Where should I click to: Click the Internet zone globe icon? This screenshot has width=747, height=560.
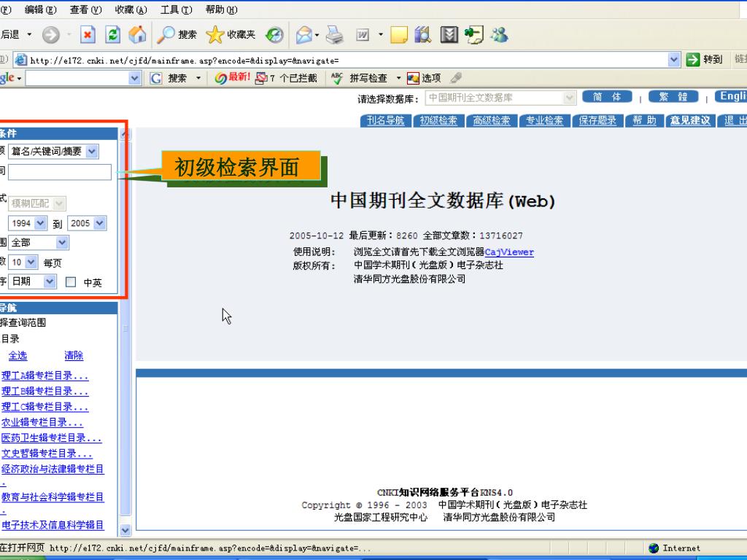pos(654,548)
